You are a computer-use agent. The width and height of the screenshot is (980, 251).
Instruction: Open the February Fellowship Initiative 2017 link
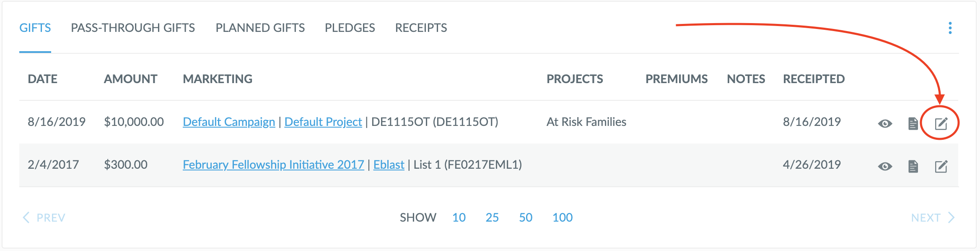(x=273, y=165)
